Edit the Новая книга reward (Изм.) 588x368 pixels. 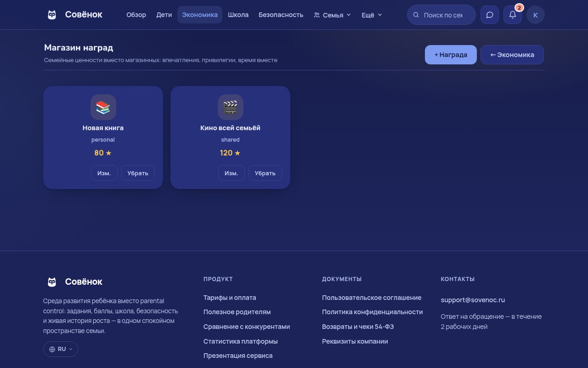(x=104, y=173)
